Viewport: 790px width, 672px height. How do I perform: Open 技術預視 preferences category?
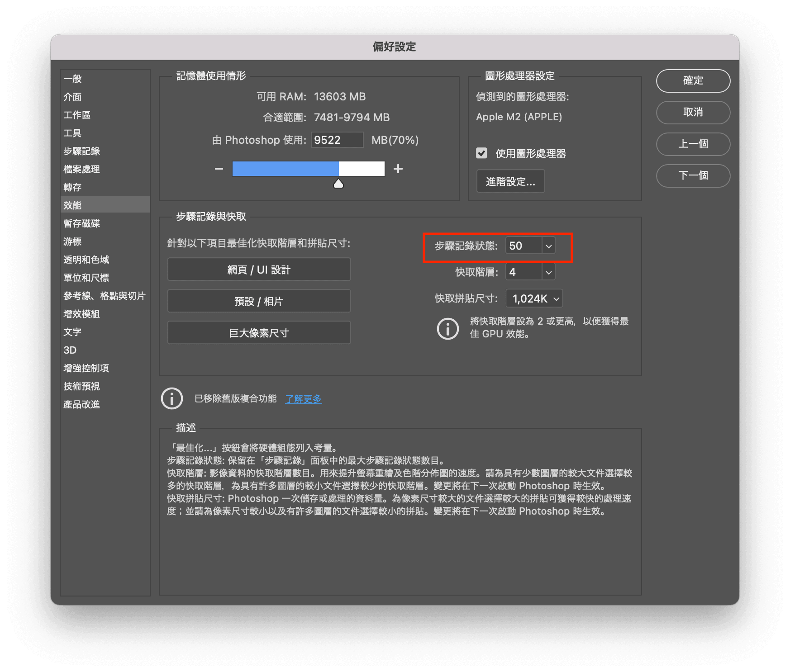pos(105,386)
